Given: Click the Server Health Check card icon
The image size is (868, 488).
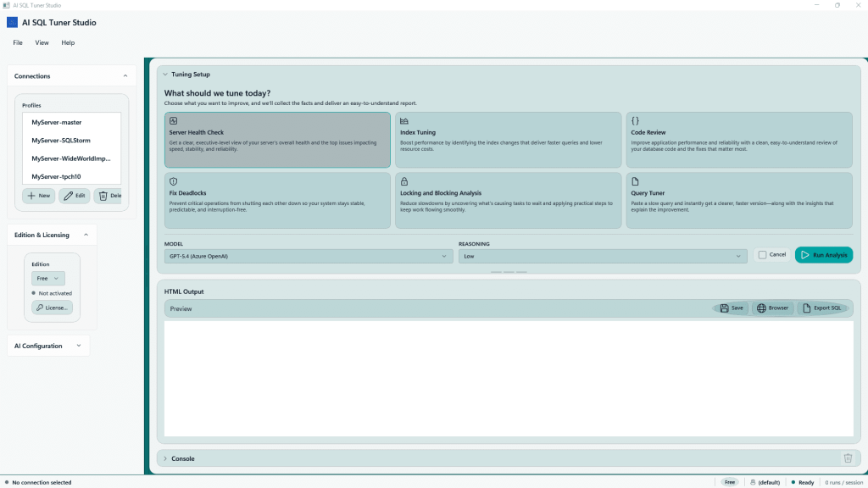Looking at the screenshot, I should point(173,120).
